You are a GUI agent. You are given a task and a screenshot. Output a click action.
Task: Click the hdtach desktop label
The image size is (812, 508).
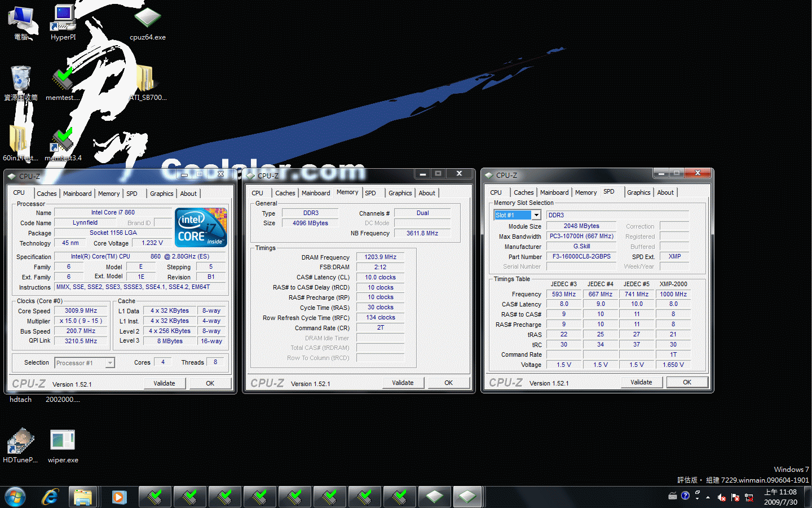tap(20, 400)
